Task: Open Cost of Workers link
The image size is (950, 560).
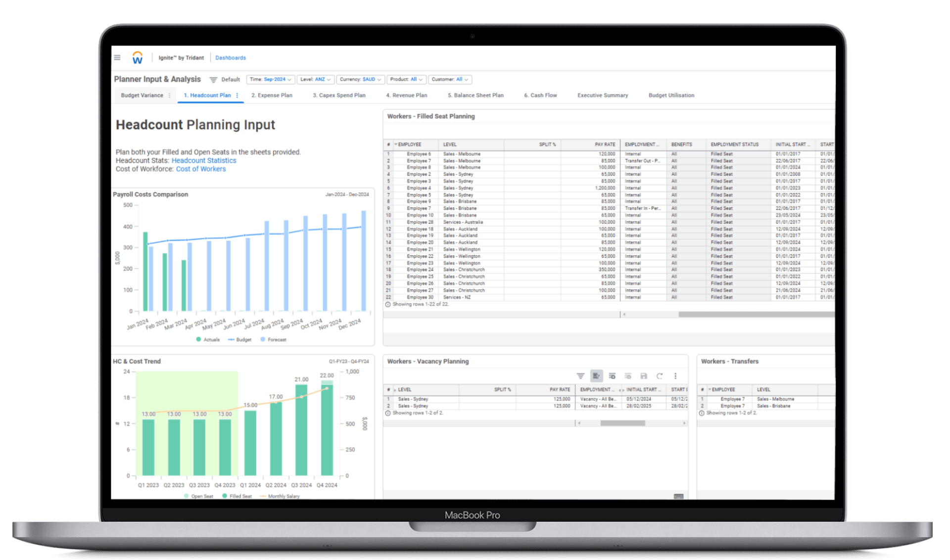Action: tap(201, 169)
